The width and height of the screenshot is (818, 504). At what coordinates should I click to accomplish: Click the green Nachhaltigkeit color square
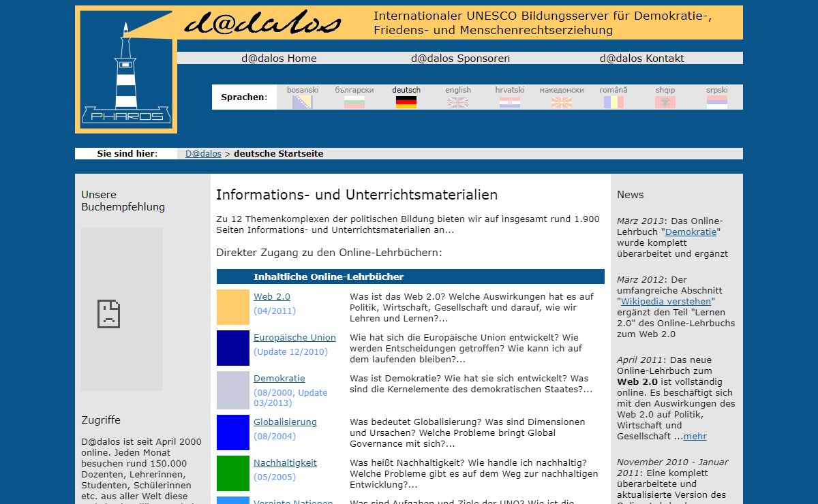(x=233, y=473)
